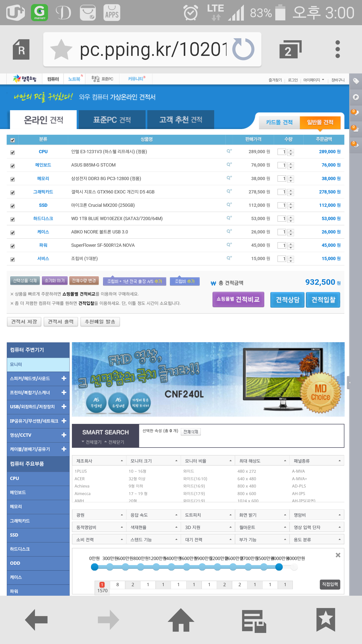Select 일반몰 견적 tab
Viewport: 362px width, 644px height.
click(320, 123)
